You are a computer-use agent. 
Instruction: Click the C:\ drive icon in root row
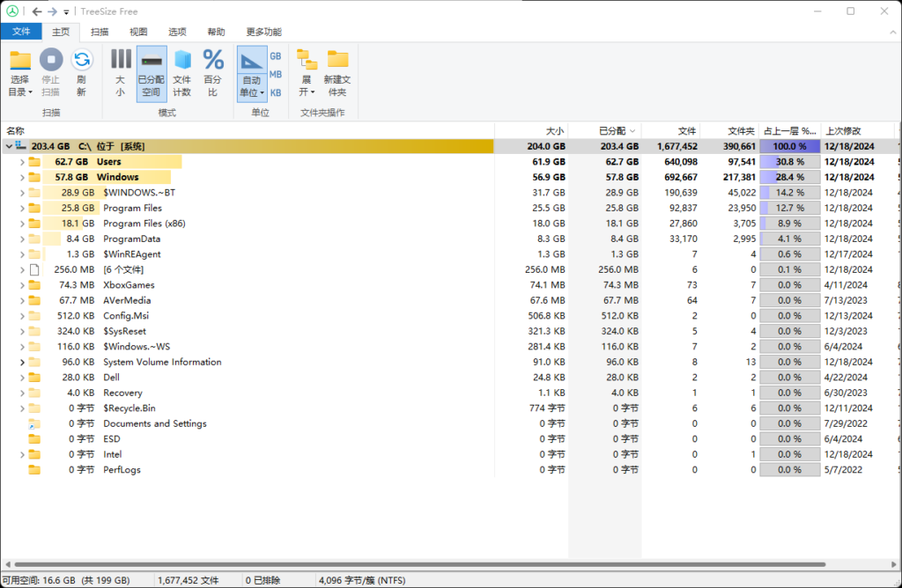pos(21,146)
